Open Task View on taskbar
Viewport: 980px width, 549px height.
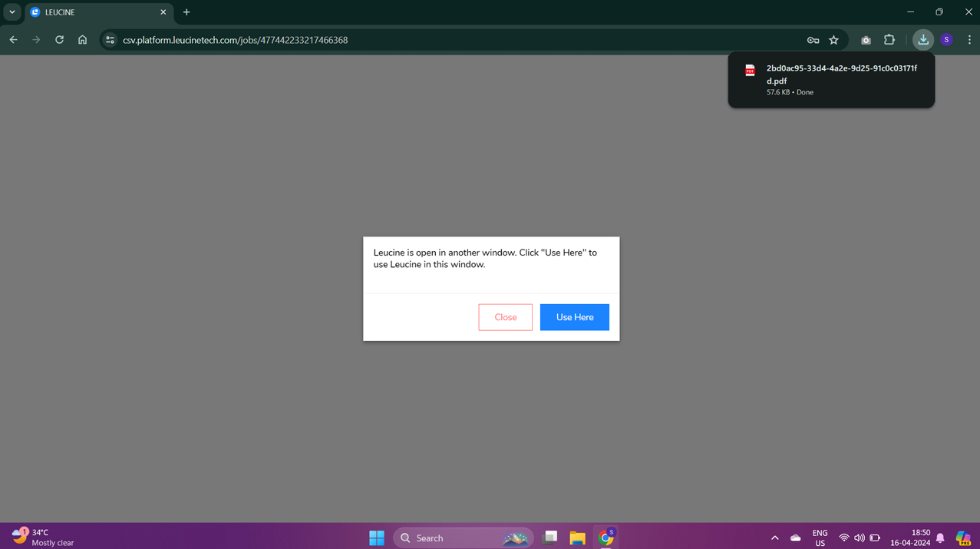pos(549,538)
